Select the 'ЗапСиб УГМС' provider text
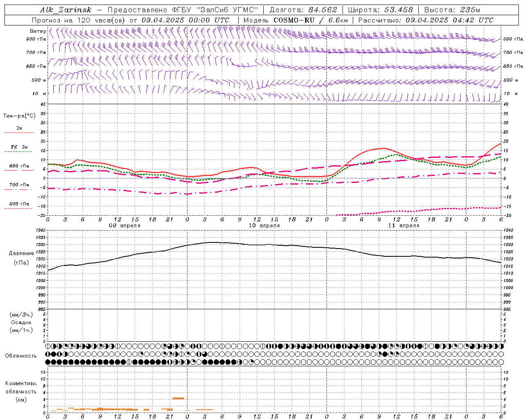The width and height of the screenshot is (525, 420). (x=227, y=10)
